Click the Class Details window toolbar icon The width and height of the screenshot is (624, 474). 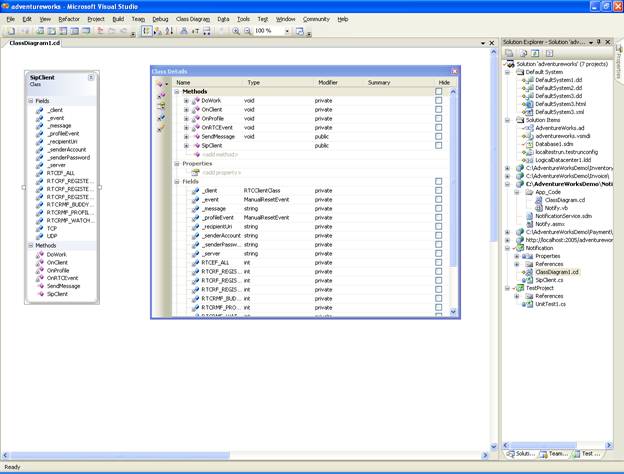coord(300,31)
